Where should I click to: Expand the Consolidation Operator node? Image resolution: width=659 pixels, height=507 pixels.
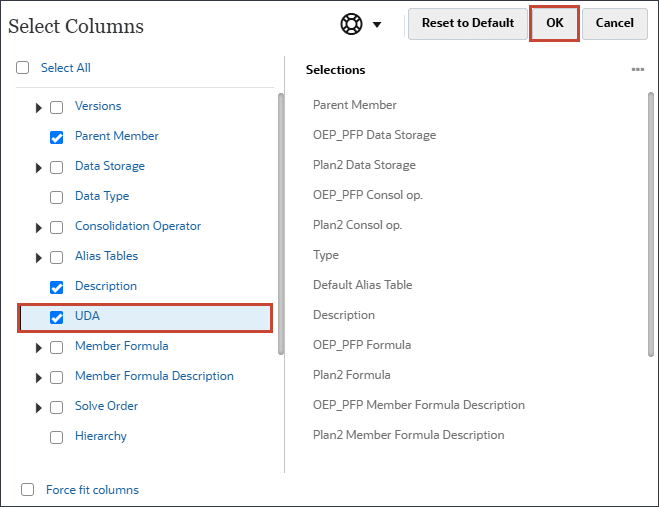(39, 227)
